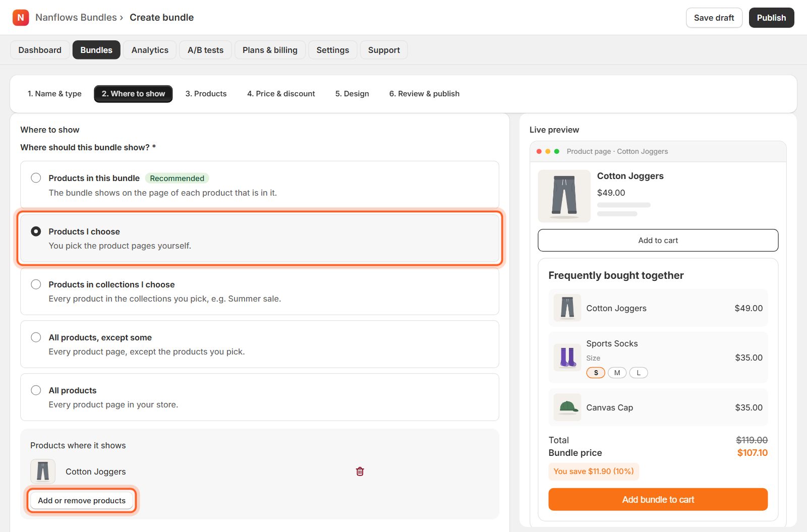Switch to the Analytics tab

[150, 50]
